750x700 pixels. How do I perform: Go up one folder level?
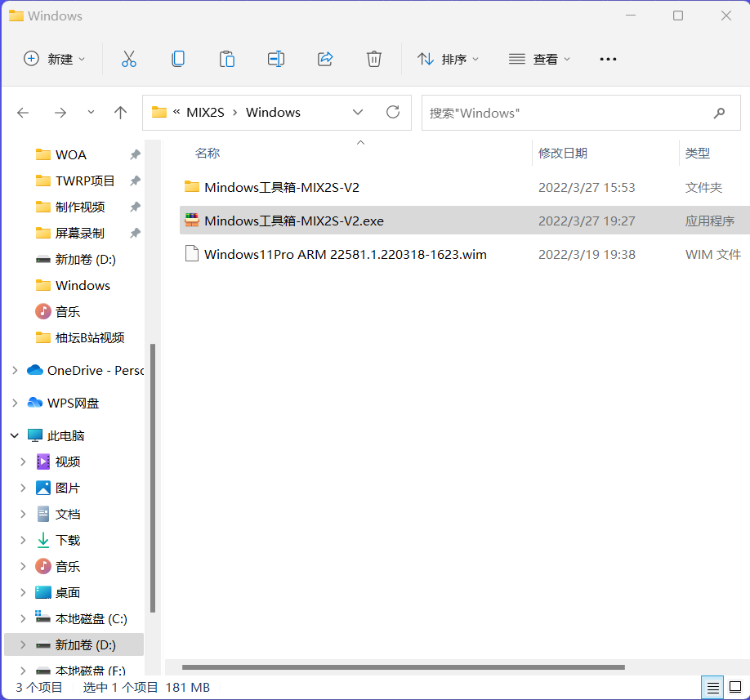(121, 113)
